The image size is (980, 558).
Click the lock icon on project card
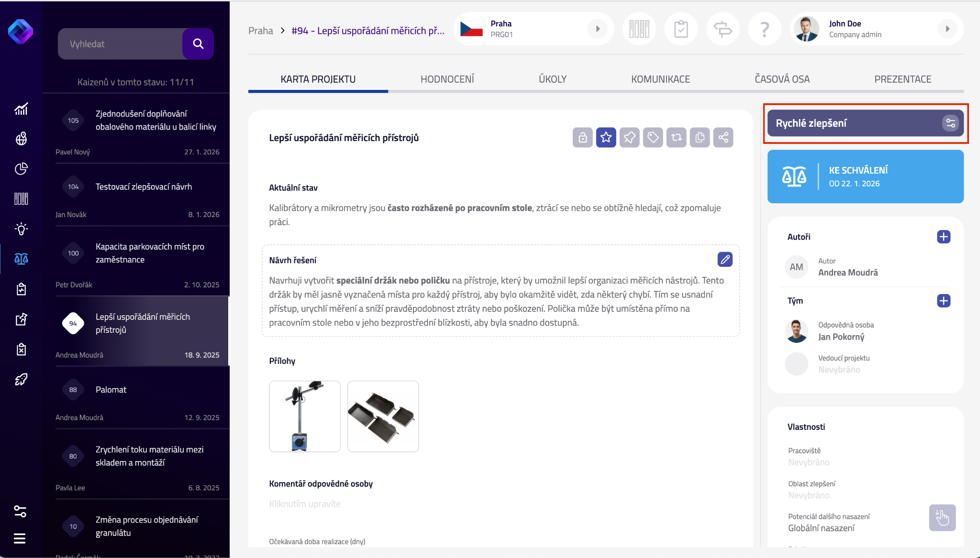[582, 138]
